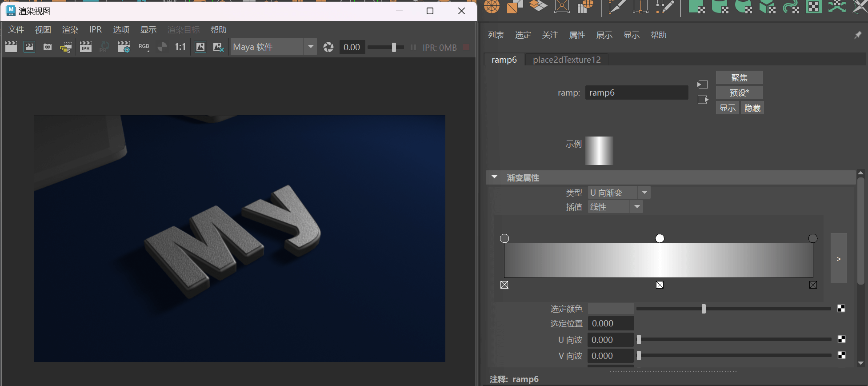The height and width of the screenshot is (386, 868).
Task: Click 预设* presets button
Action: 739,93
